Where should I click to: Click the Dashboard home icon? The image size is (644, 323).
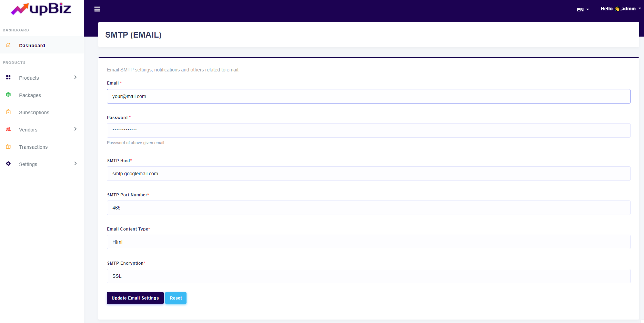point(8,45)
